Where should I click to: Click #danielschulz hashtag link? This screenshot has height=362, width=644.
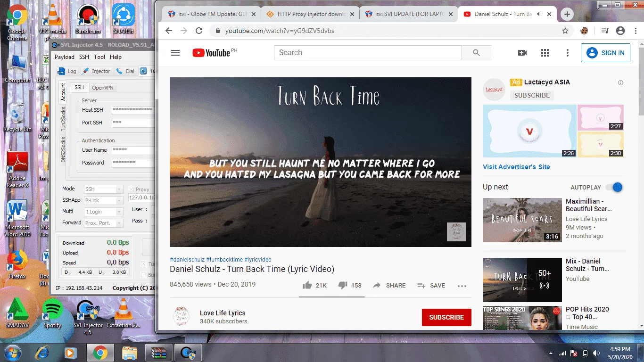[x=187, y=260]
